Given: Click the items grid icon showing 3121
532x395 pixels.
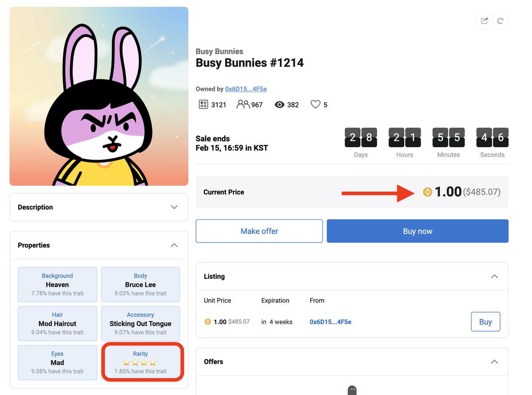Looking at the screenshot, I should point(203,105).
